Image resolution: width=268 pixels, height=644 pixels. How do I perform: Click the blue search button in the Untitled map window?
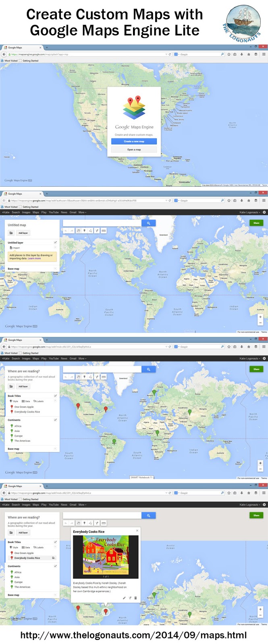148,223
